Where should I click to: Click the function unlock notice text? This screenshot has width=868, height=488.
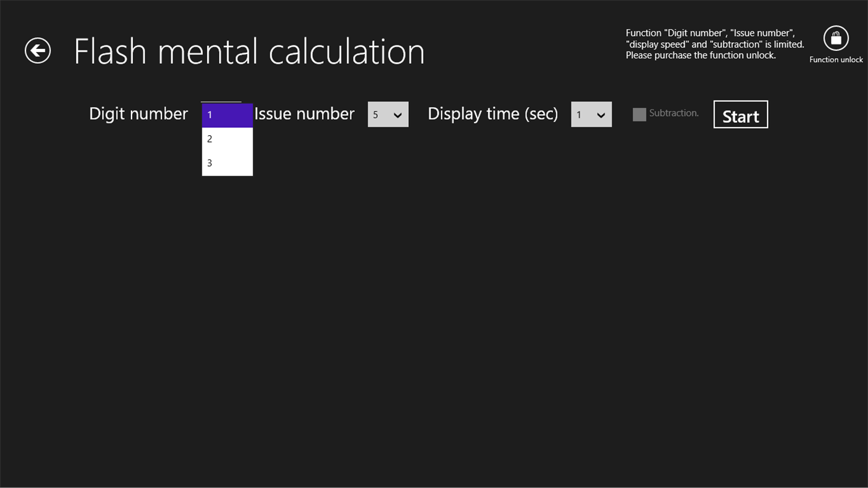(x=714, y=43)
